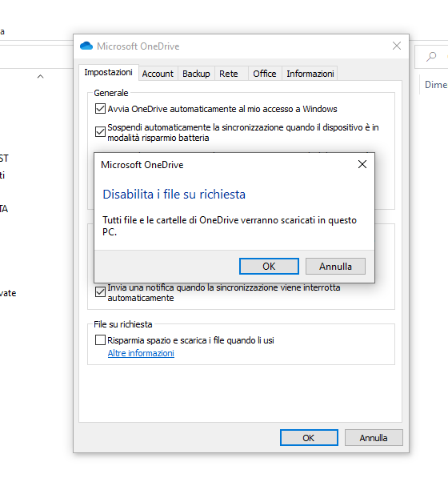Open the Account tab

point(158,74)
